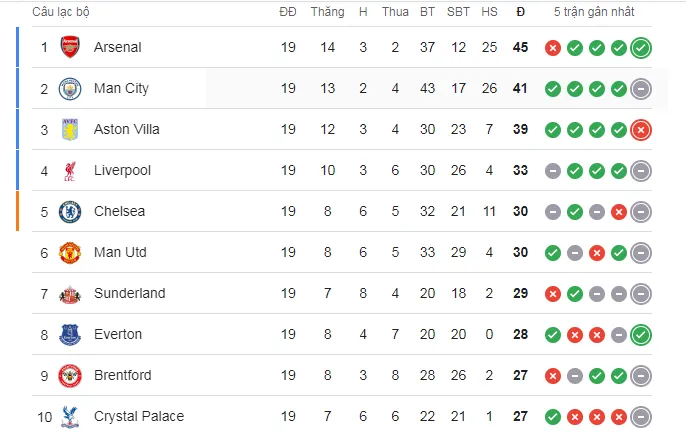Click Everton's latest match win icon

click(x=641, y=334)
